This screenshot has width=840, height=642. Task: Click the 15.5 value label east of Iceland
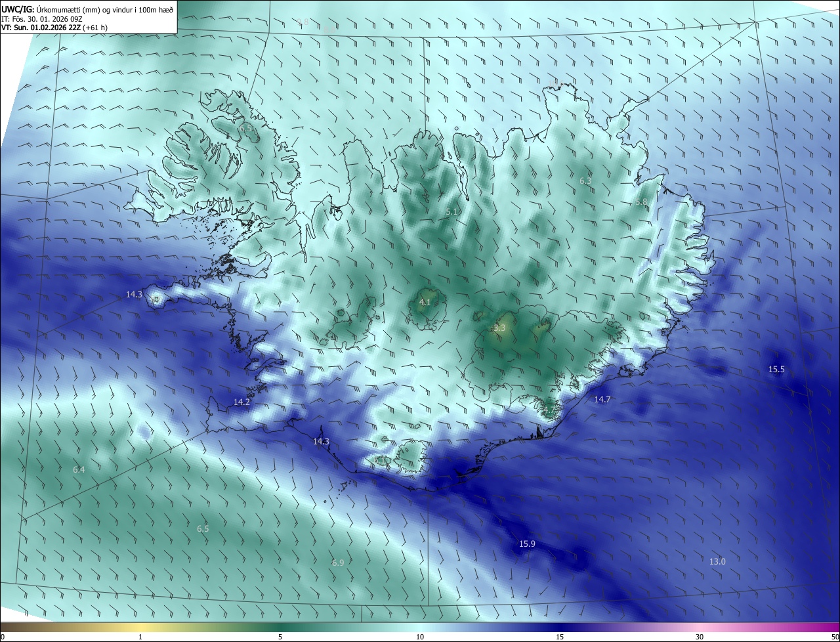(776, 370)
